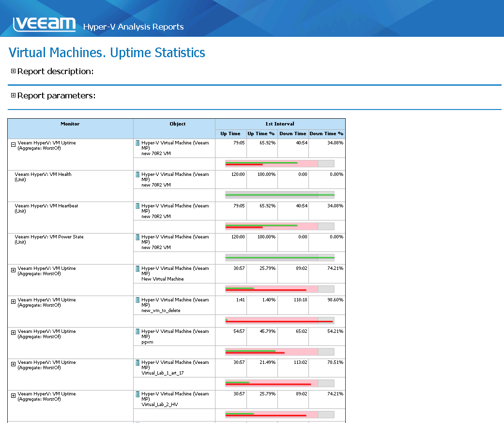
Task: Click the VM icon beside new_vm_to_delete
Action: [137, 300]
